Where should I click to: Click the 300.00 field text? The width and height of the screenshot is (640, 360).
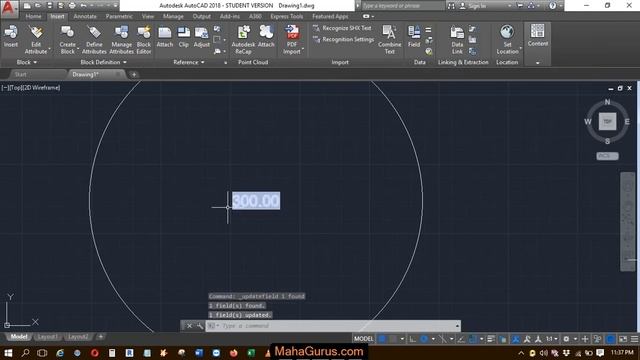click(256, 201)
